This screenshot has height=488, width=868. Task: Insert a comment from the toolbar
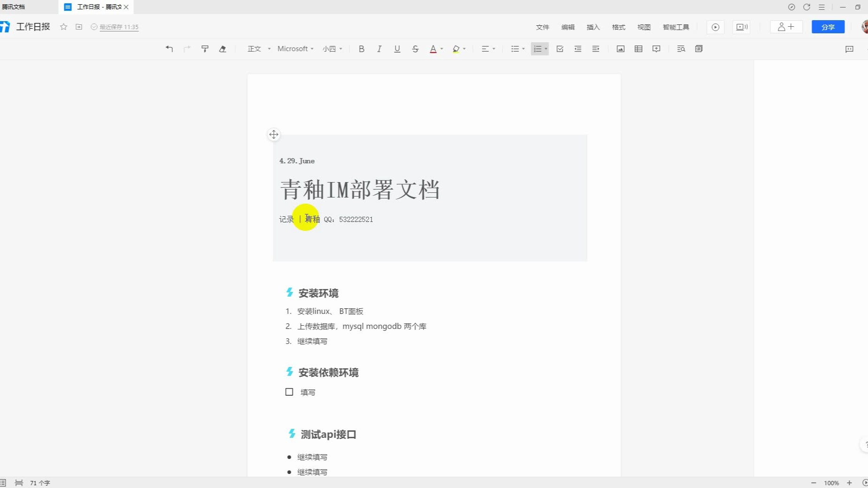click(656, 49)
